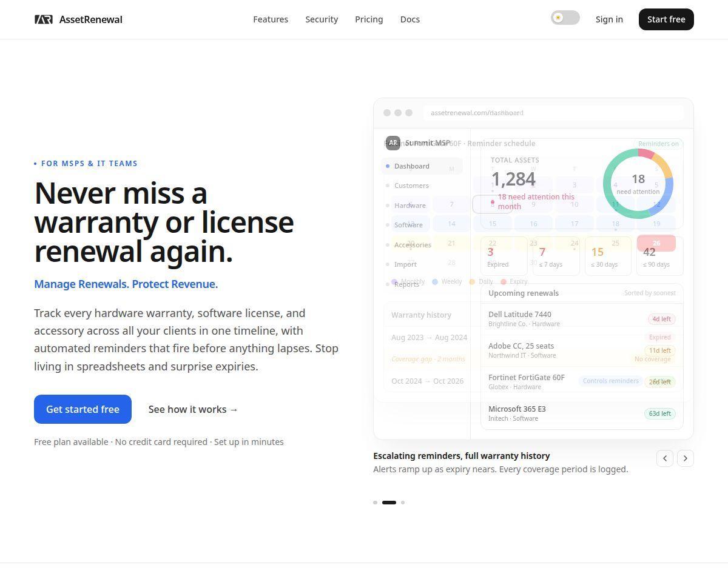Click the 15 ≤ 30 days stat card

point(608,256)
